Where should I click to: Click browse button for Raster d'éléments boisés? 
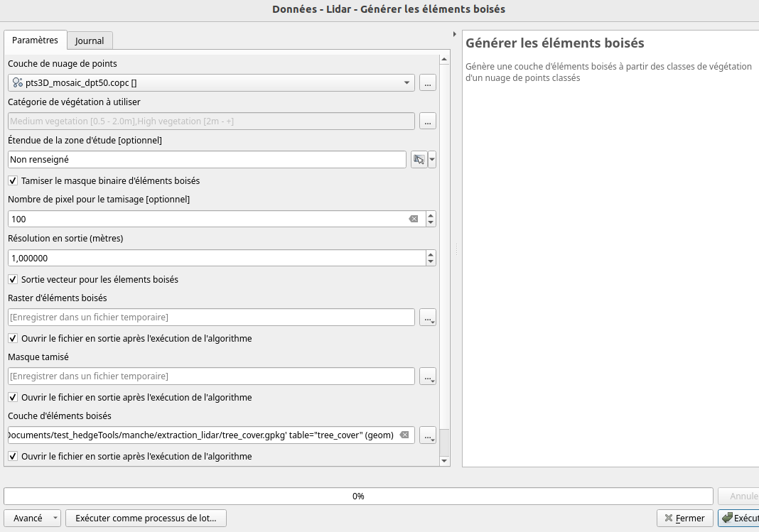(427, 317)
